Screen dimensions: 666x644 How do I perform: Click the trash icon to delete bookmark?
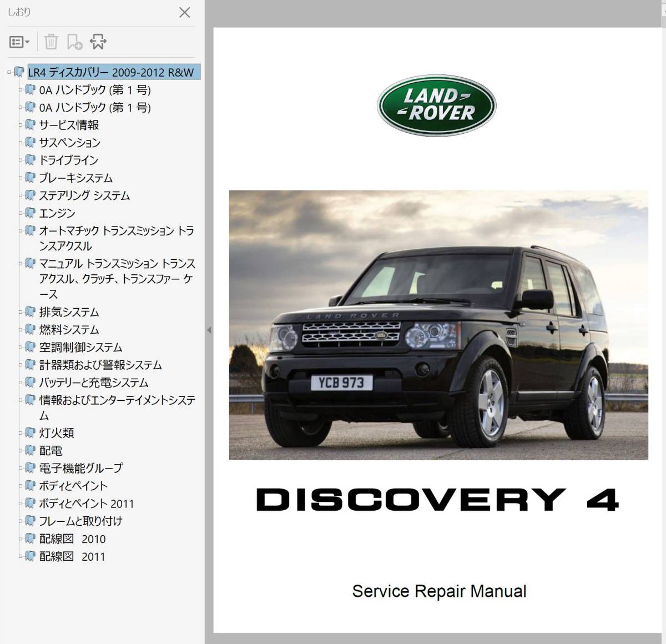click(51, 42)
